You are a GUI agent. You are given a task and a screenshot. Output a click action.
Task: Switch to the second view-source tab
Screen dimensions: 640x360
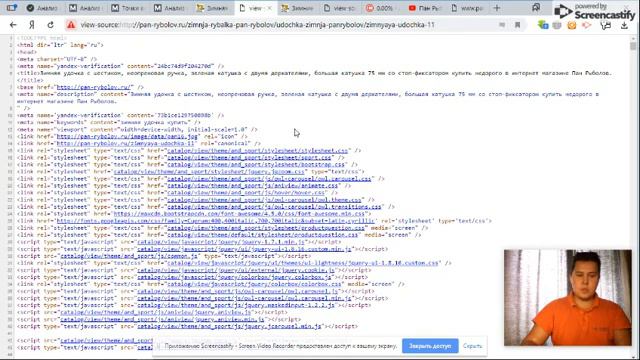[339, 8]
